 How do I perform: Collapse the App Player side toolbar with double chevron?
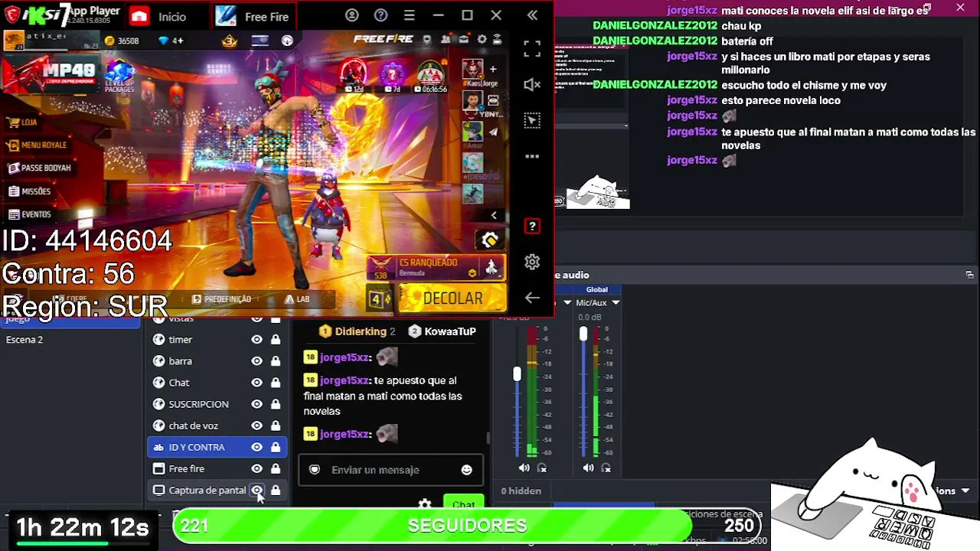pyautogui.click(x=532, y=15)
